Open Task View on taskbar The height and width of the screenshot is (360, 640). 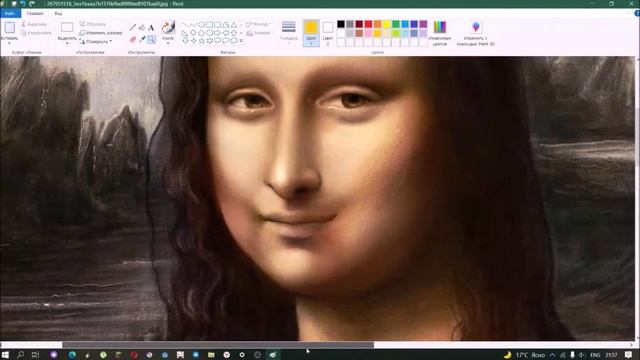point(36,355)
